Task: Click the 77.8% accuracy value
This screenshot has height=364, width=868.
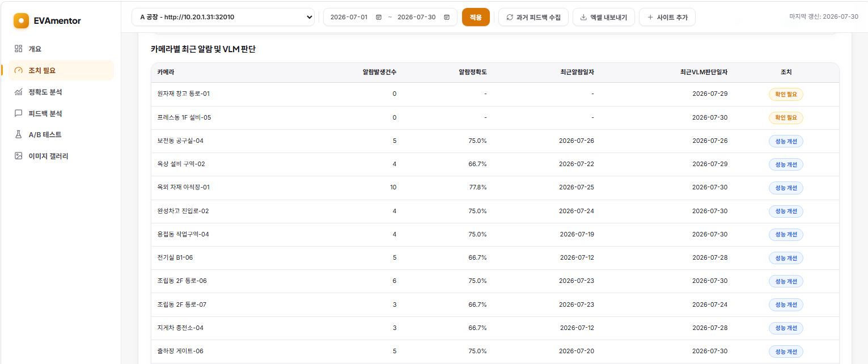Action: (x=478, y=188)
